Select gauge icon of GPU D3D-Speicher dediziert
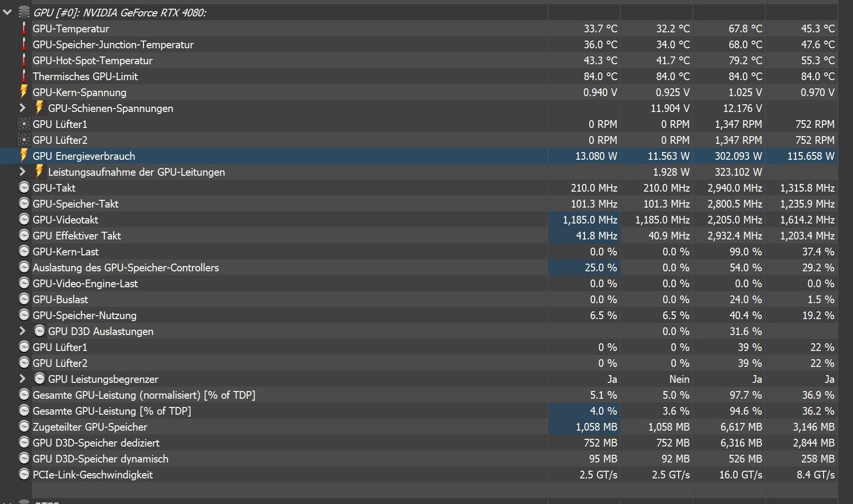The height and width of the screenshot is (504, 853). point(24,442)
